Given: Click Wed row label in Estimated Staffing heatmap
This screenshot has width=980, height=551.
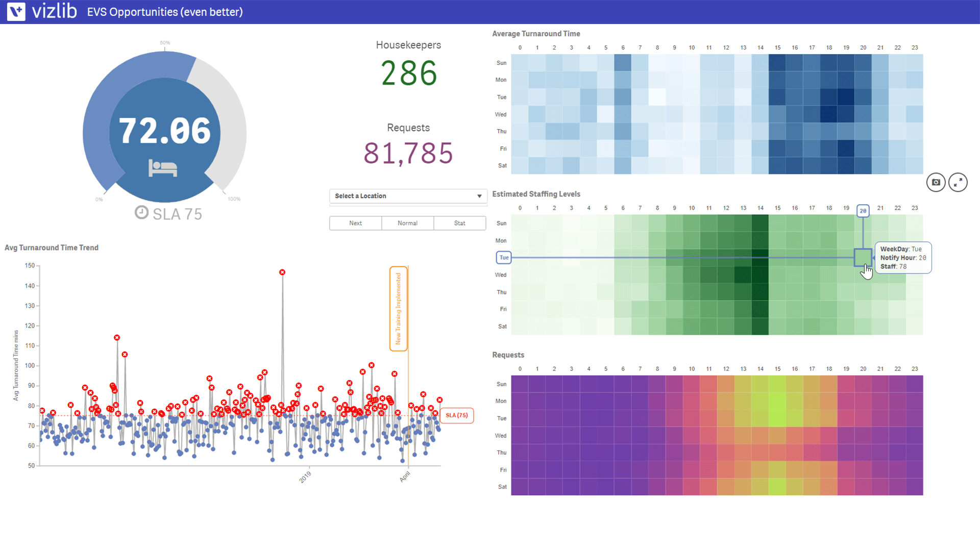Looking at the screenshot, I should click(x=501, y=275).
